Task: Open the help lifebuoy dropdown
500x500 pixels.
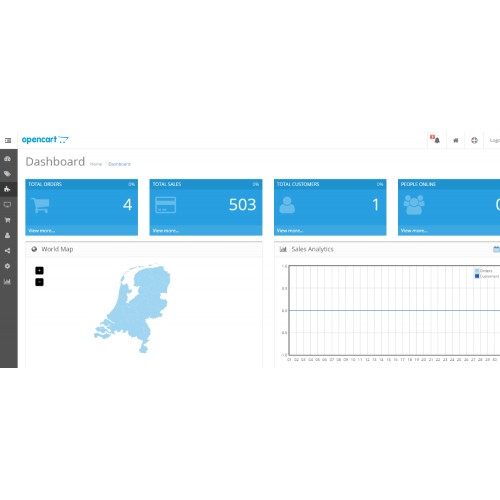Action: pyautogui.click(x=474, y=140)
